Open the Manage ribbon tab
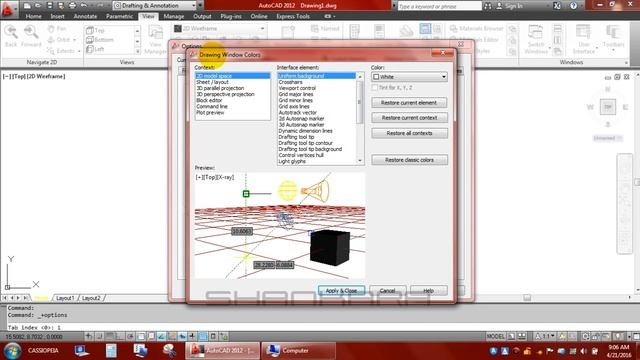The height and width of the screenshot is (360, 640). tap(173, 16)
